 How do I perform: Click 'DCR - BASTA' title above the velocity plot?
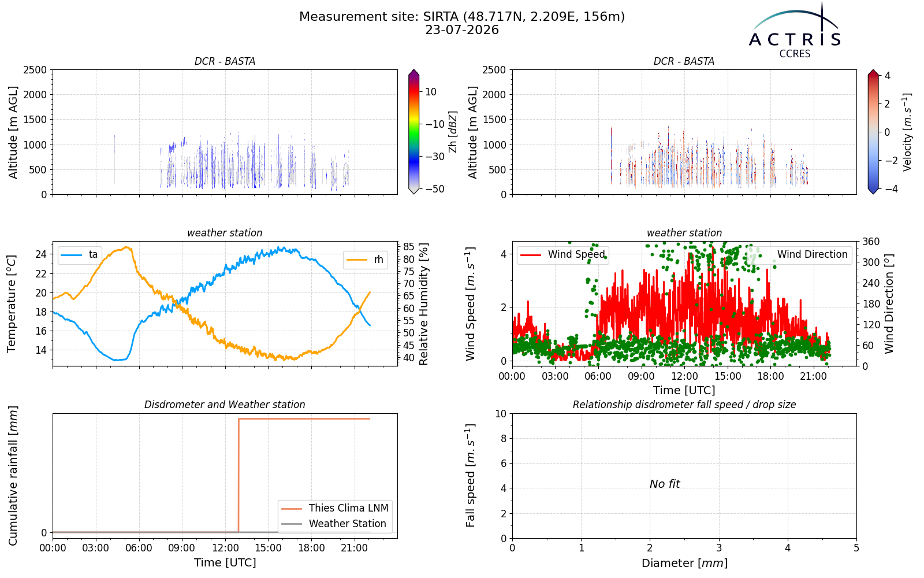tap(684, 61)
